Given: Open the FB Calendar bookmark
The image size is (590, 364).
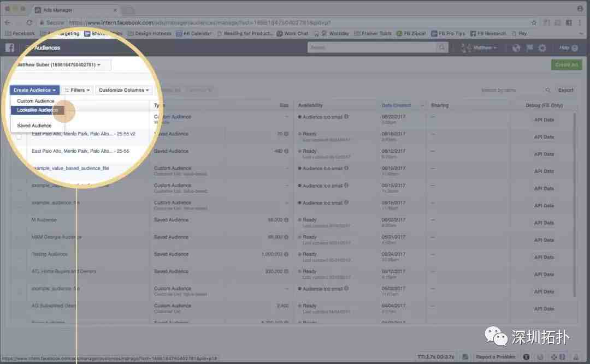Looking at the screenshot, I should pyautogui.click(x=194, y=33).
